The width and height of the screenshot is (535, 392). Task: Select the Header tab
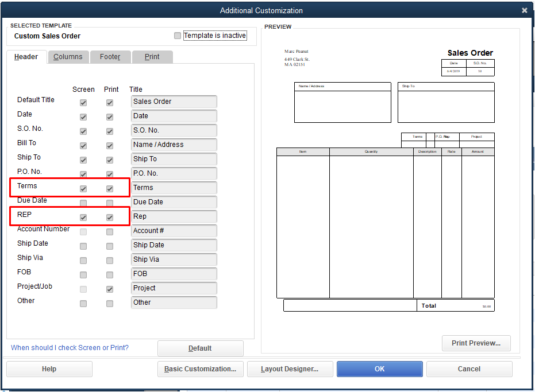26,57
